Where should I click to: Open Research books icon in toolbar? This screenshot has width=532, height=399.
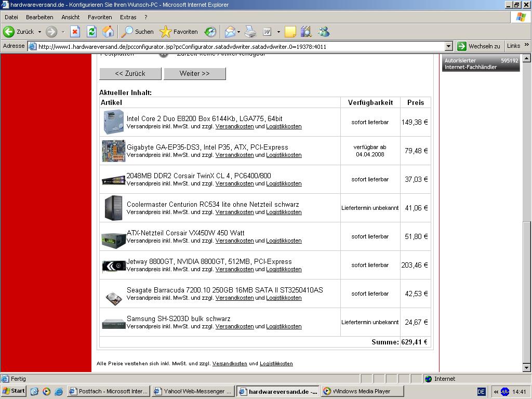coord(306,32)
